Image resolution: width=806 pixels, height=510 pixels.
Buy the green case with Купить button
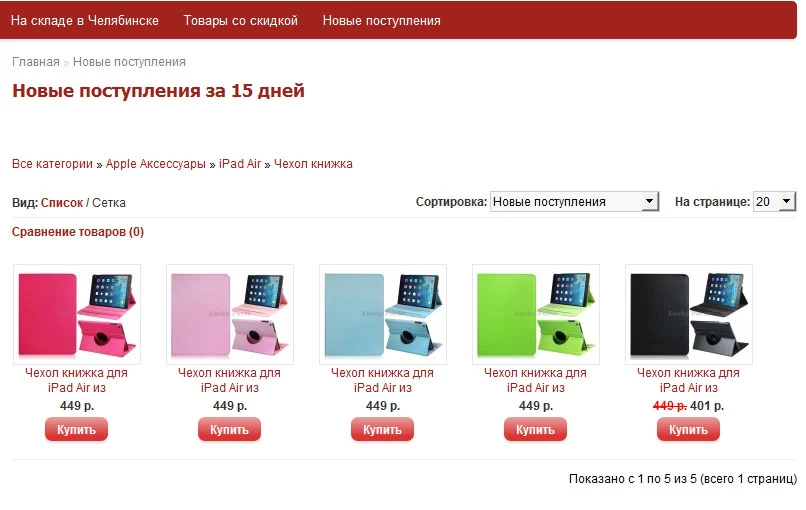pos(536,429)
